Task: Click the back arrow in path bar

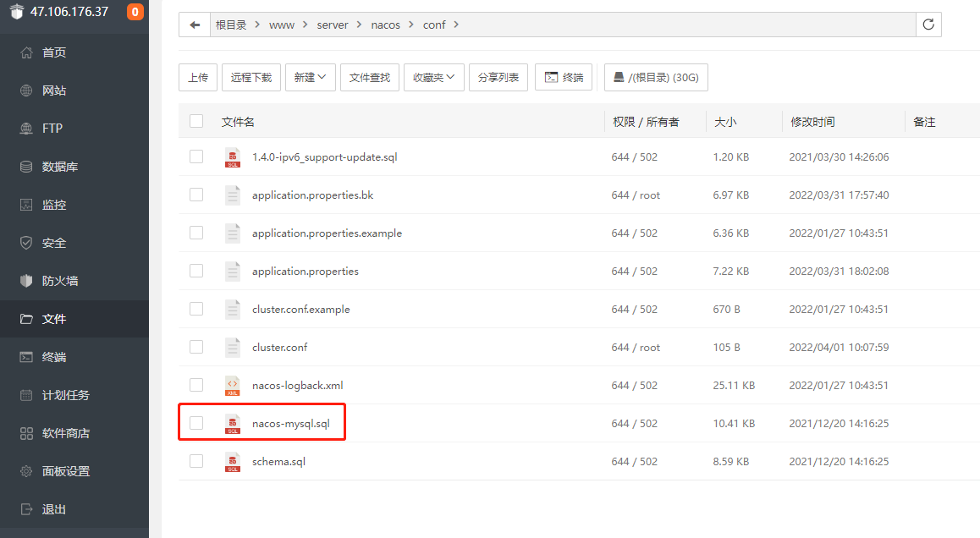Action: click(195, 25)
